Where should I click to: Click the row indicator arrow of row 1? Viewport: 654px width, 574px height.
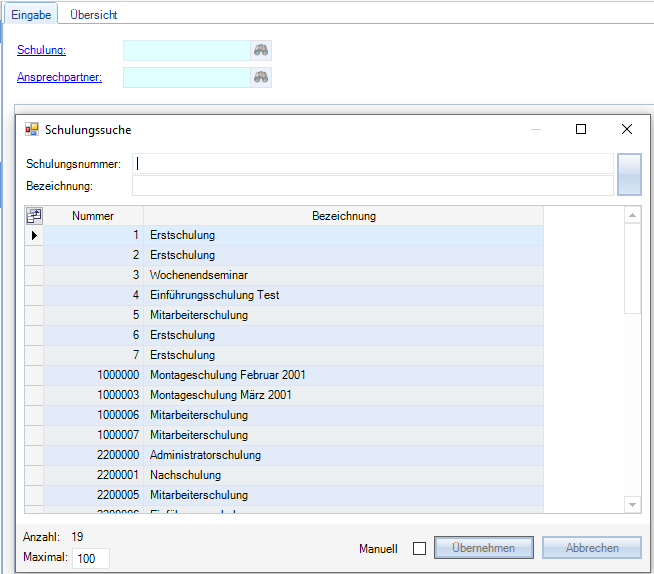[x=34, y=236]
